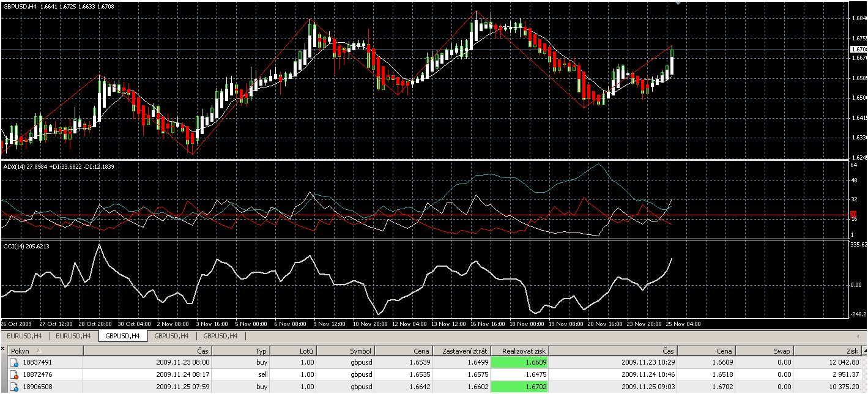Click green take-profit cell 1.6609

(x=521, y=362)
